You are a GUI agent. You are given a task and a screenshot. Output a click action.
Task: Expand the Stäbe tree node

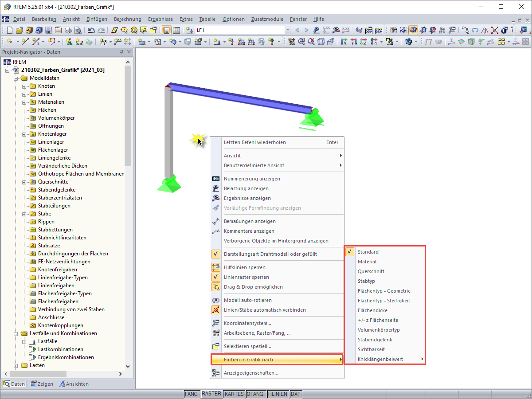click(x=24, y=214)
